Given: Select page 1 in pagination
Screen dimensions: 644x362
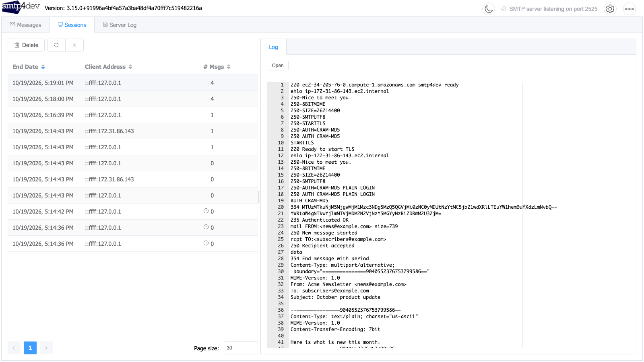Looking at the screenshot, I should [30, 348].
